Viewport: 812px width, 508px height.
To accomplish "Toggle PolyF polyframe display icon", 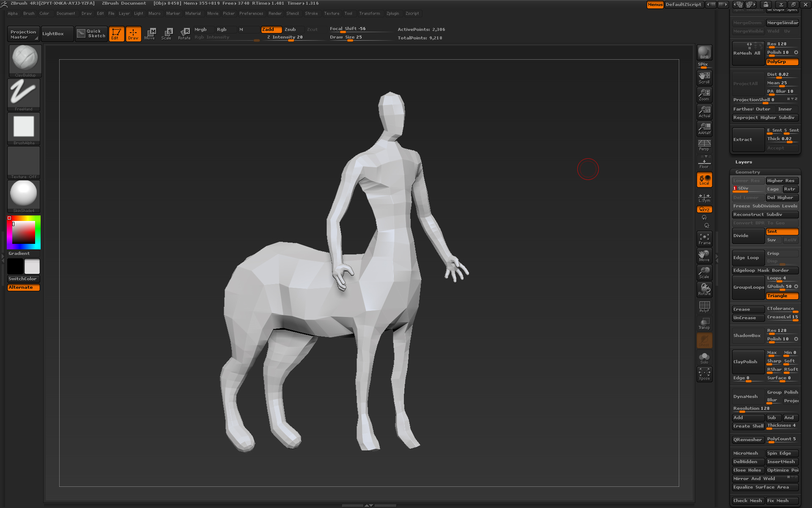I will pos(704,306).
